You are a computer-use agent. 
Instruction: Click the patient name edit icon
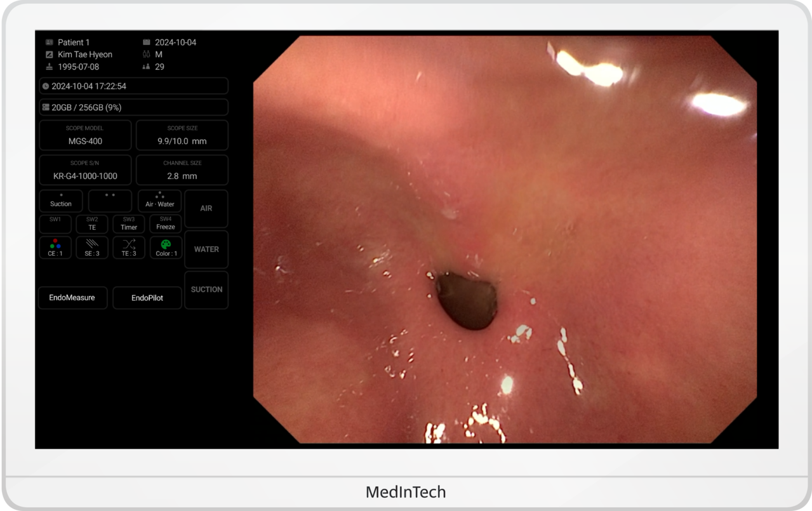click(50, 55)
